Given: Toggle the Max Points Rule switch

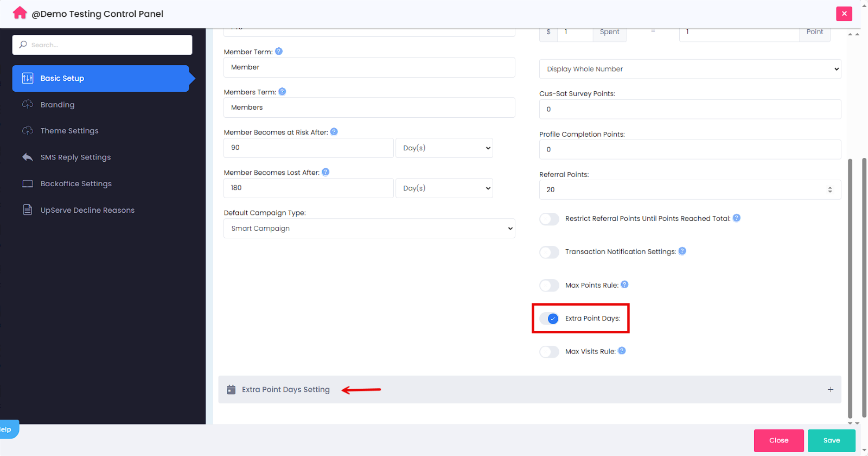Looking at the screenshot, I should pos(549,286).
